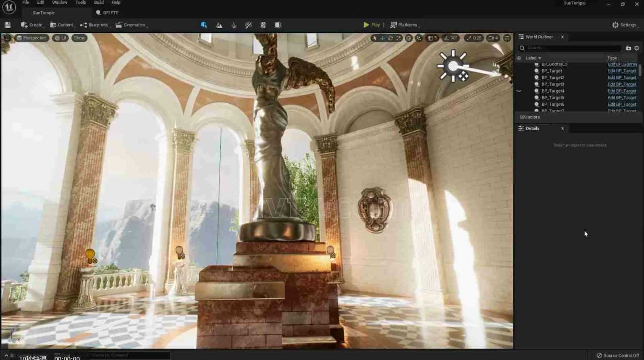The image size is (644, 360).
Task: Close the World Outliner tab
Action: pyautogui.click(x=562, y=37)
